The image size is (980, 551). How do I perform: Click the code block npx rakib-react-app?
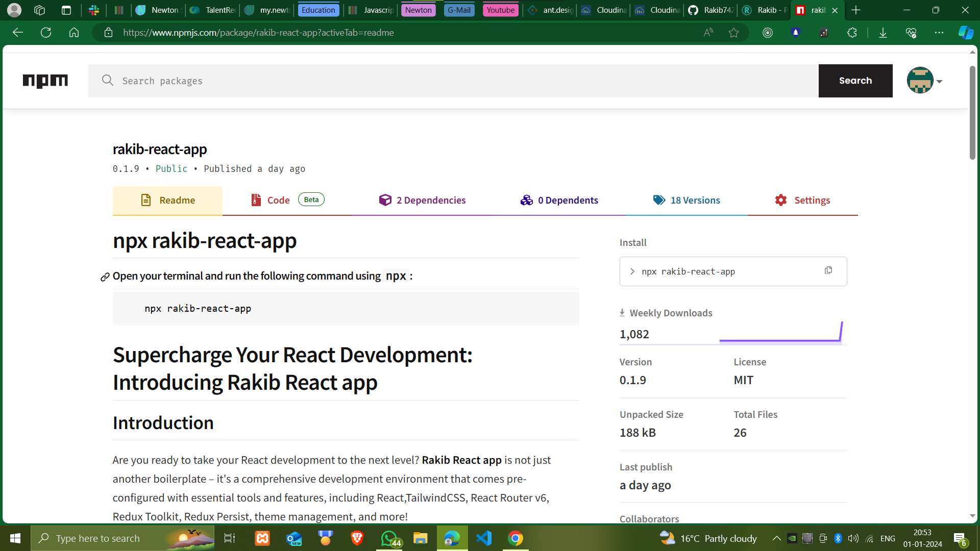click(x=346, y=308)
